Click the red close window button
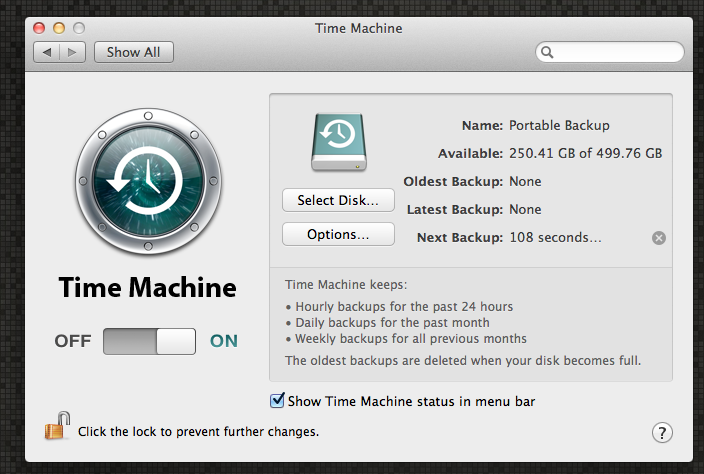 (39, 28)
